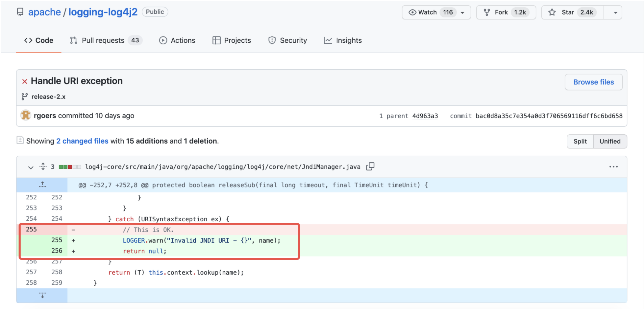644x312 pixels.
Task: Open the star lists dropdown arrow
Action: pos(615,13)
